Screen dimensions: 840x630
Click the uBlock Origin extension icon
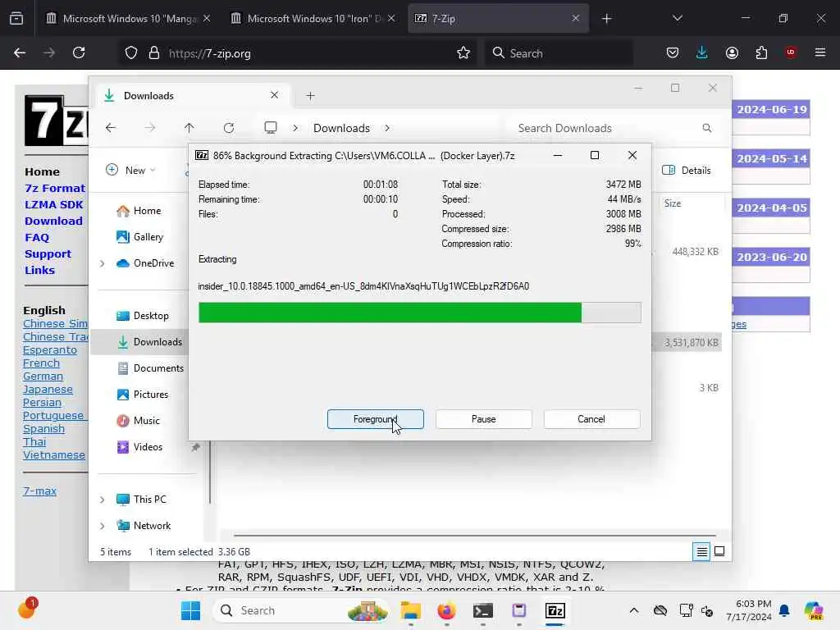click(791, 52)
